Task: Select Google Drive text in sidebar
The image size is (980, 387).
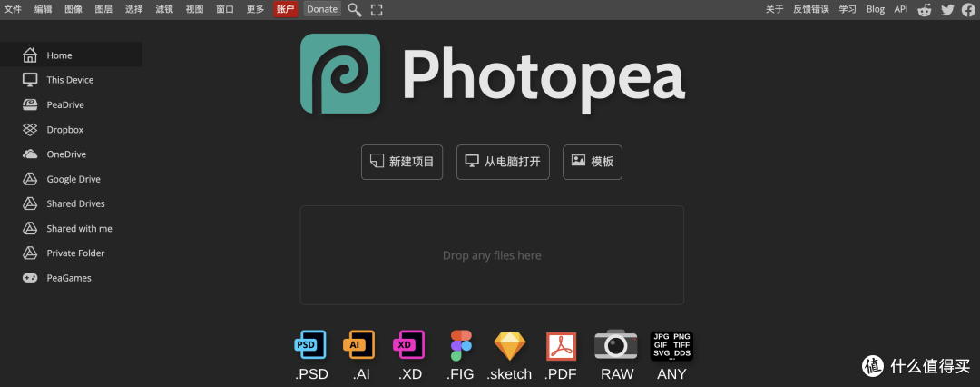Action: click(x=73, y=179)
